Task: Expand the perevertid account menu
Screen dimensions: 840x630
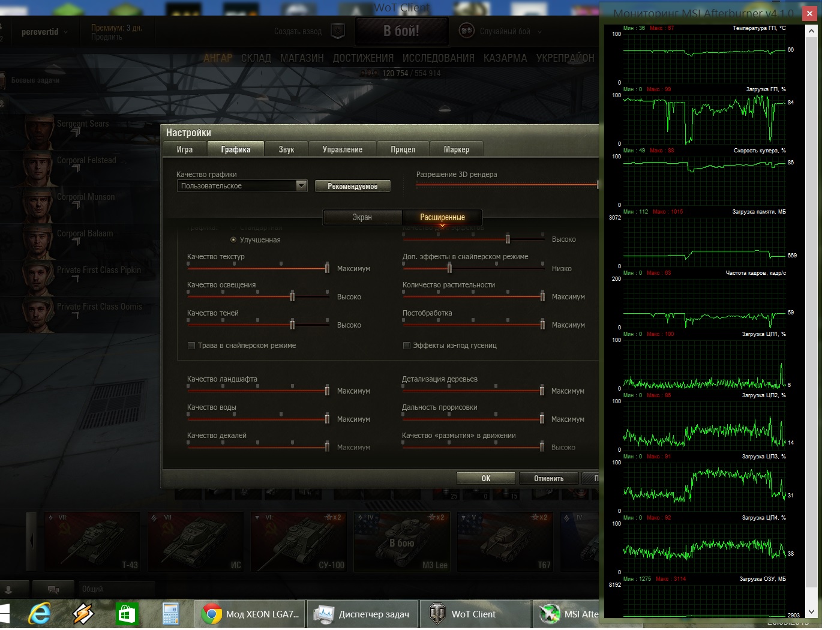Action: click(x=65, y=32)
